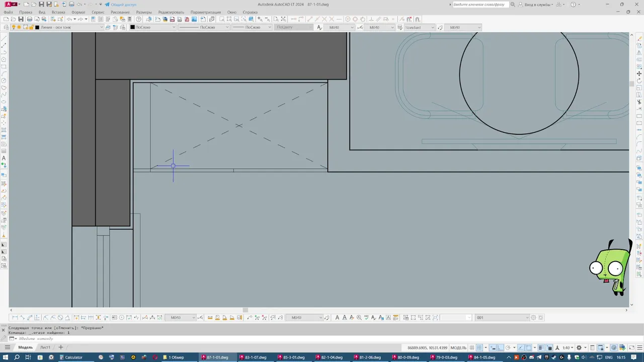Switch to the Модель tab
This screenshot has width=644, height=362.
pyautogui.click(x=25, y=347)
